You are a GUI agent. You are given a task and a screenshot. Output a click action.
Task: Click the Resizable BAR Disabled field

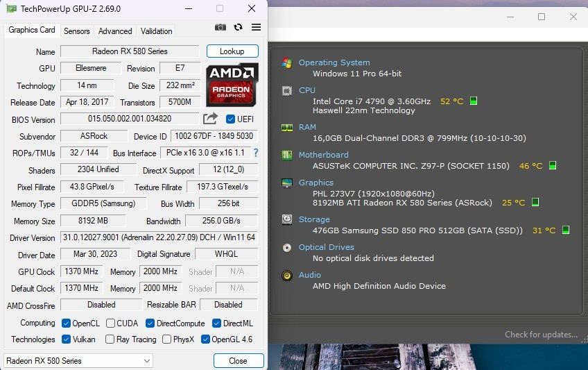pyautogui.click(x=228, y=305)
